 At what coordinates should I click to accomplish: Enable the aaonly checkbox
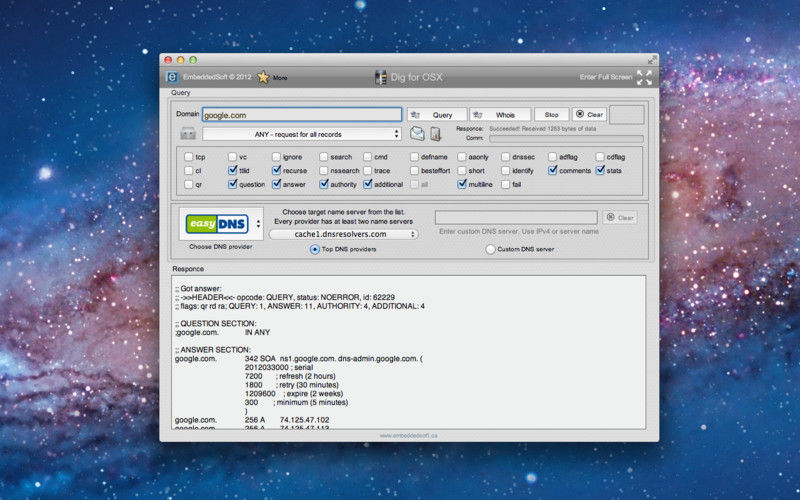click(462, 157)
